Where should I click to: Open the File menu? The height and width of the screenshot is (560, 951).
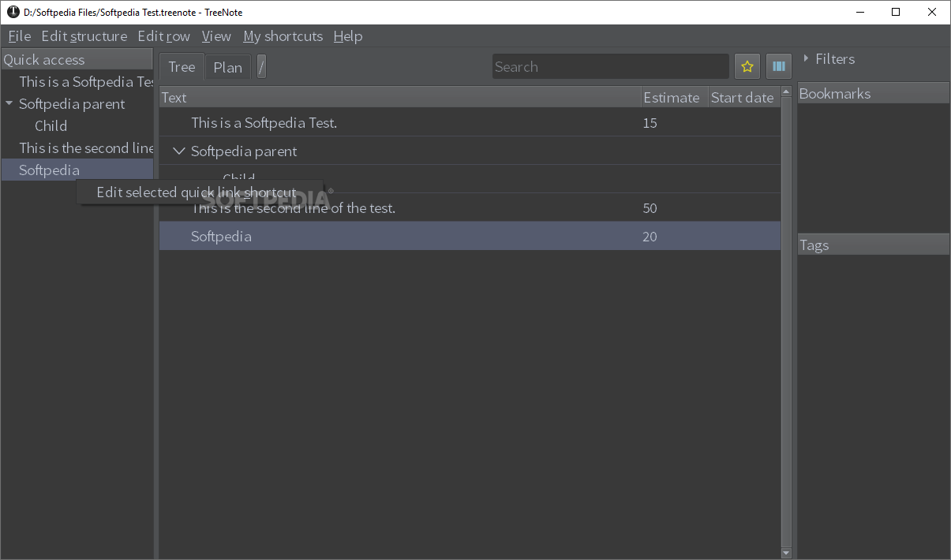tap(19, 36)
